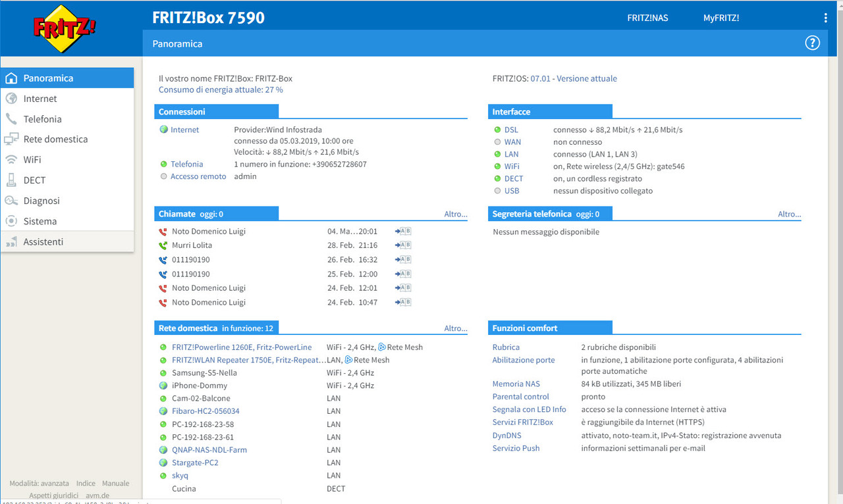Add 24. Feb. 12:01 call to phonebook
Screen dimensions: 843x504
403,288
